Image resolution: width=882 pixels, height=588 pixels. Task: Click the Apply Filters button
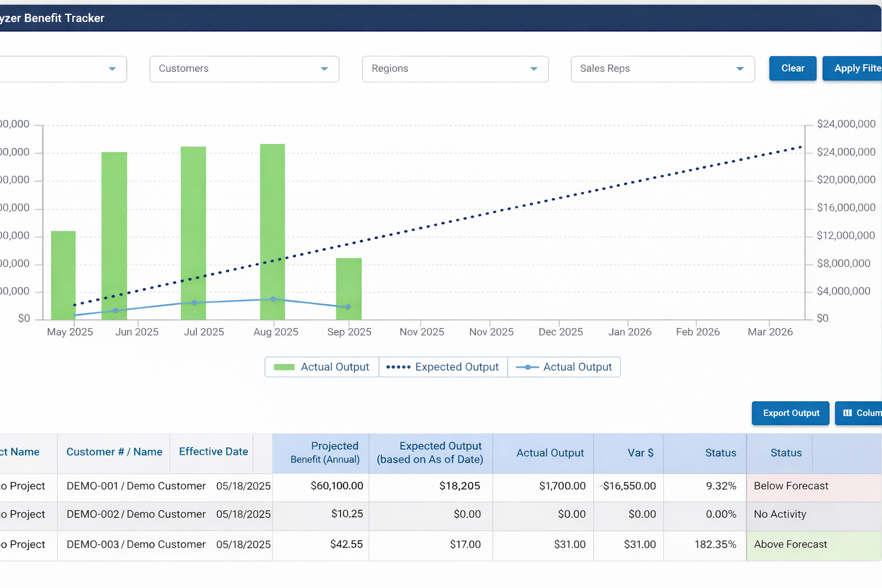[853, 68]
